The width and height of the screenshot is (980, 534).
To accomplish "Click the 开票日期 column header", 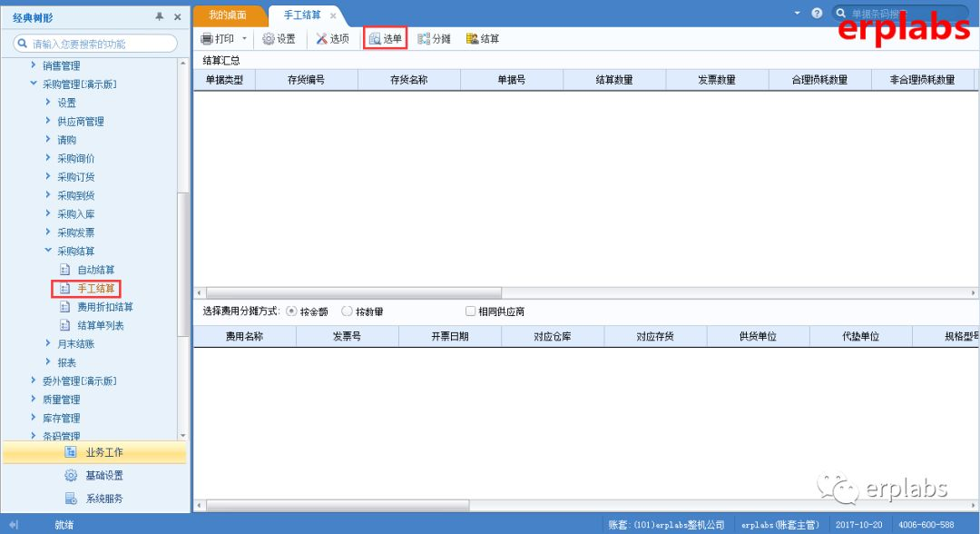I will pos(449,336).
